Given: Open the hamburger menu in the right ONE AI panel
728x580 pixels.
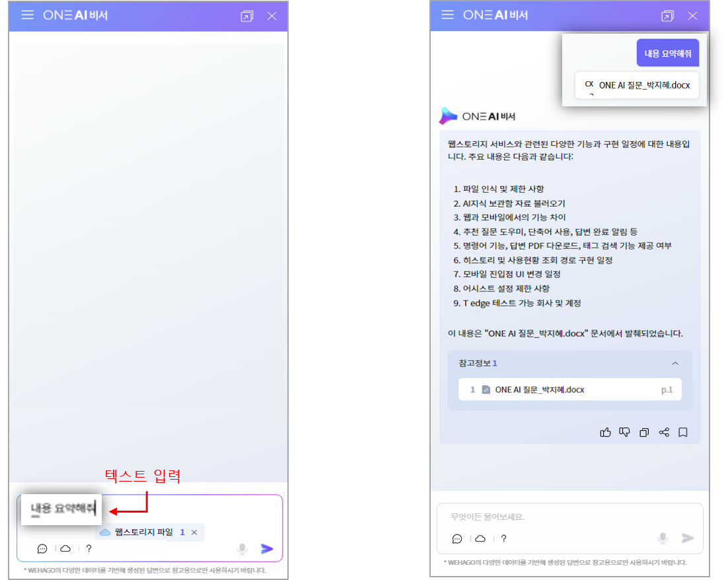Looking at the screenshot, I should point(448,15).
